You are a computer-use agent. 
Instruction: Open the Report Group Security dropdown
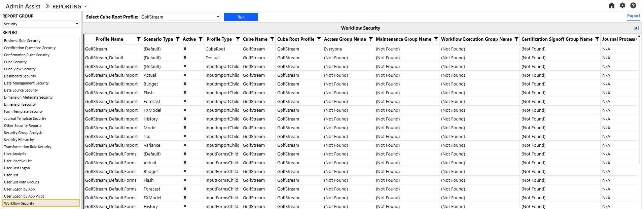[x=41, y=24]
